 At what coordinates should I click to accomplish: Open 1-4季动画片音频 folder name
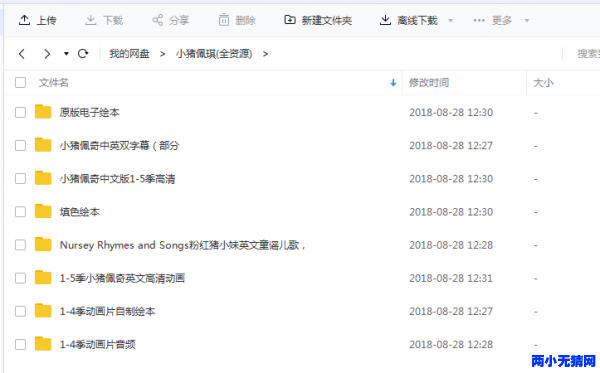tap(98, 344)
